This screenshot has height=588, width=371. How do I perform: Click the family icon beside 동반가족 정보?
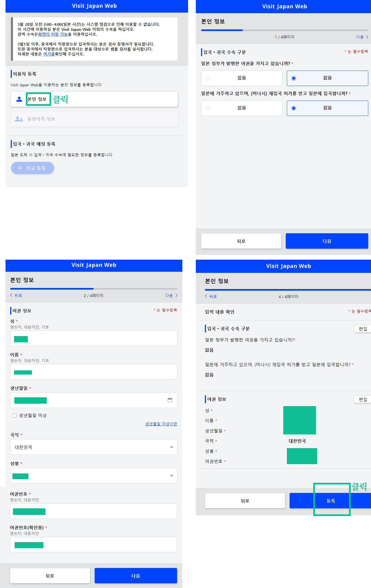point(19,119)
